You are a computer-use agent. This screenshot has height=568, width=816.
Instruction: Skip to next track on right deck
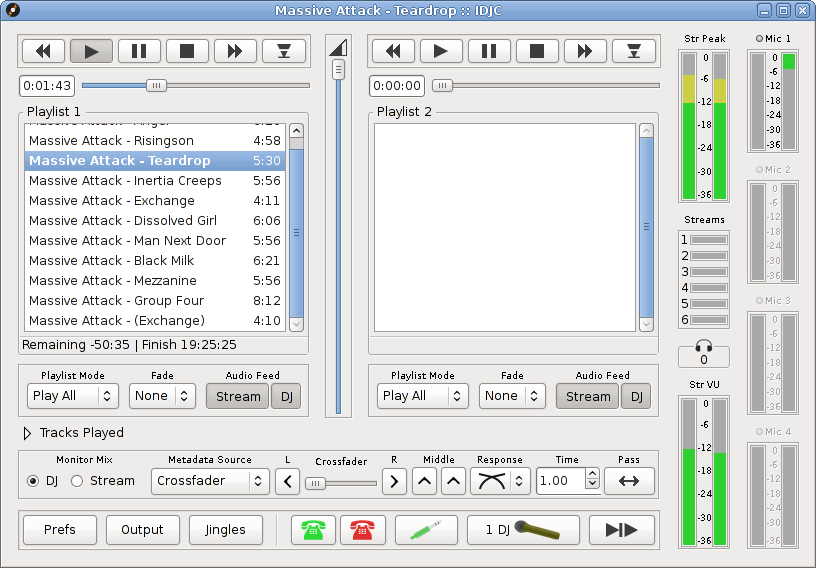(584, 51)
